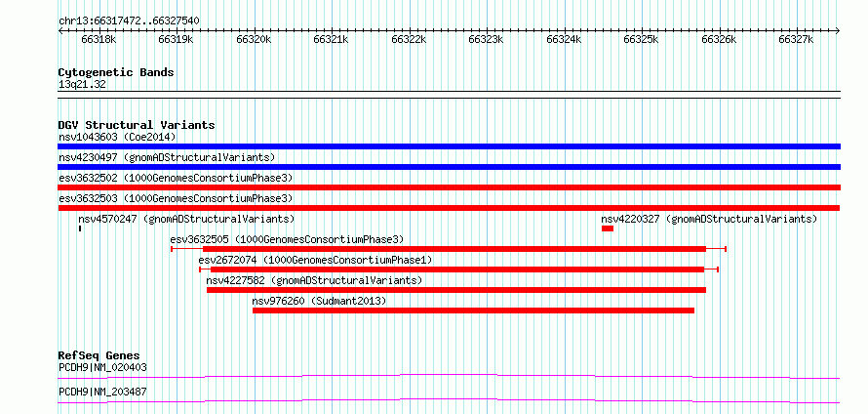Click the RefSeq Genes track title
The image size is (868, 414).
point(99,355)
